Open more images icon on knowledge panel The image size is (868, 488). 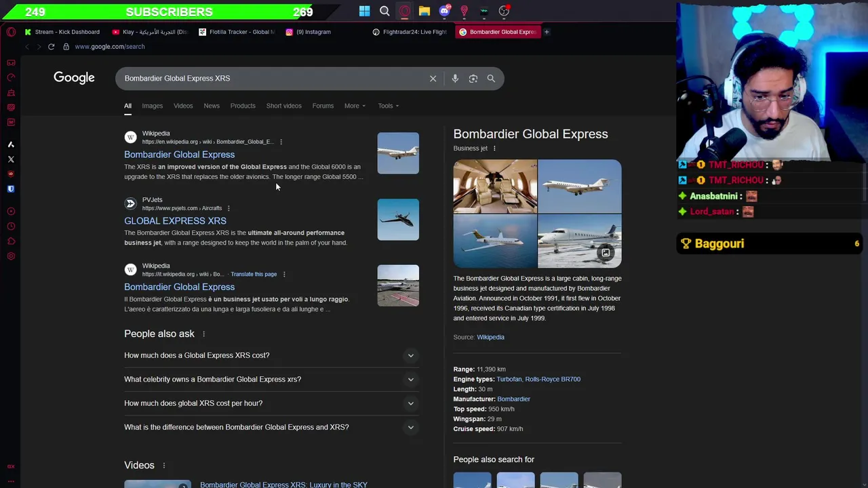click(x=606, y=253)
